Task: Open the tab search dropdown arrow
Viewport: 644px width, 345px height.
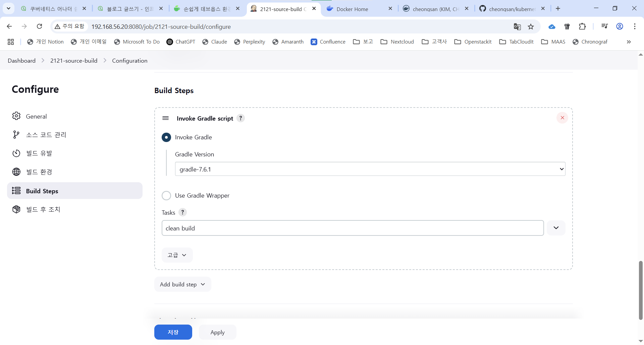Action: point(8,9)
